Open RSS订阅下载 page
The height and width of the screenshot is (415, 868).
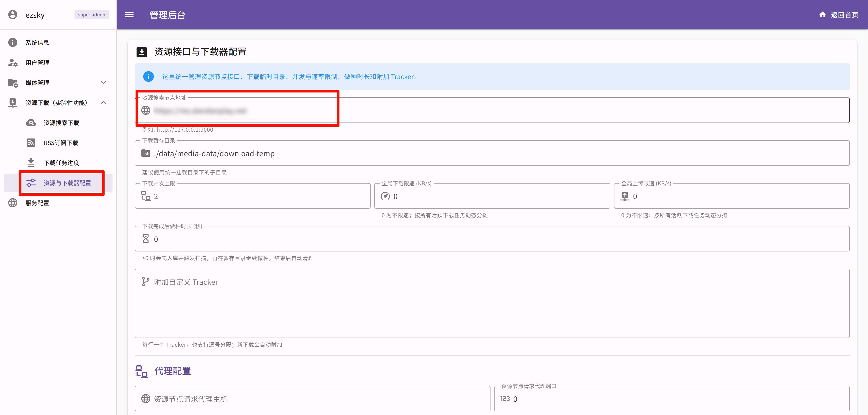(61, 143)
